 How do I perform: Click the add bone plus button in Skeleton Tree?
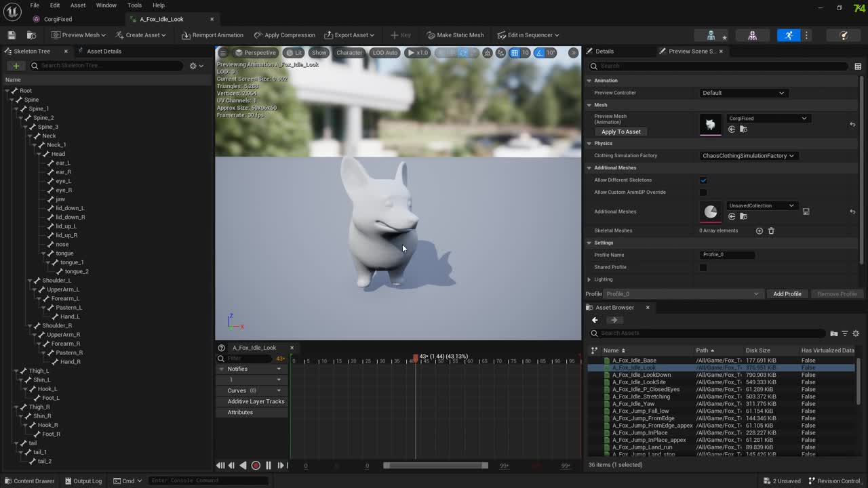click(x=16, y=66)
